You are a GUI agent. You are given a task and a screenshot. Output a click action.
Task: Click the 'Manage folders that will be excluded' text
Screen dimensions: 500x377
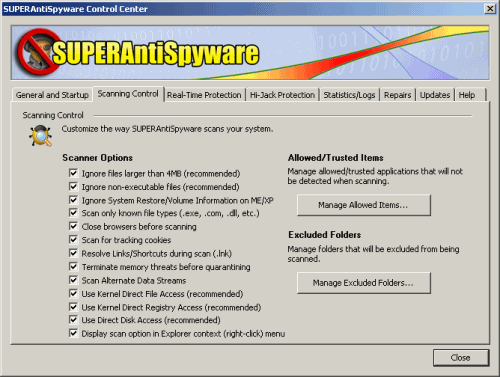pyautogui.click(x=373, y=254)
